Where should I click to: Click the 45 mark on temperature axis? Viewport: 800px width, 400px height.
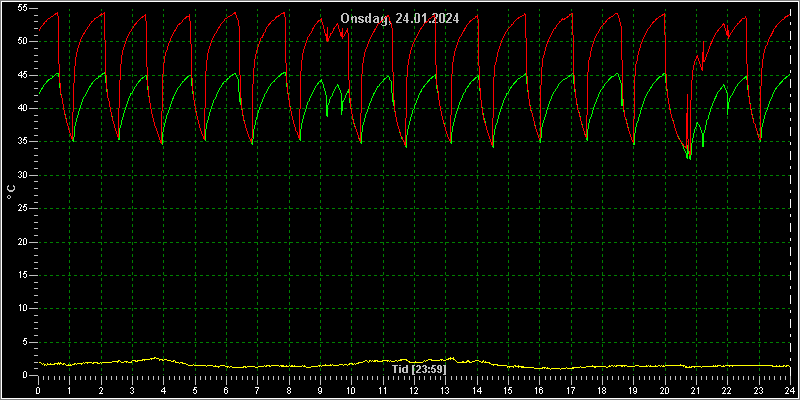[x=21, y=75]
